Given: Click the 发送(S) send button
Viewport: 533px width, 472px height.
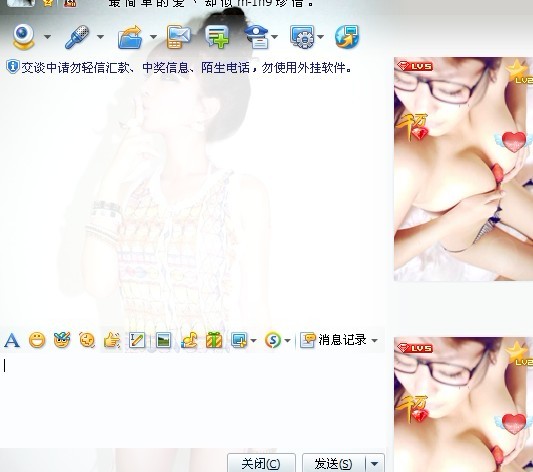Looking at the screenshot, I should point(334,463).
